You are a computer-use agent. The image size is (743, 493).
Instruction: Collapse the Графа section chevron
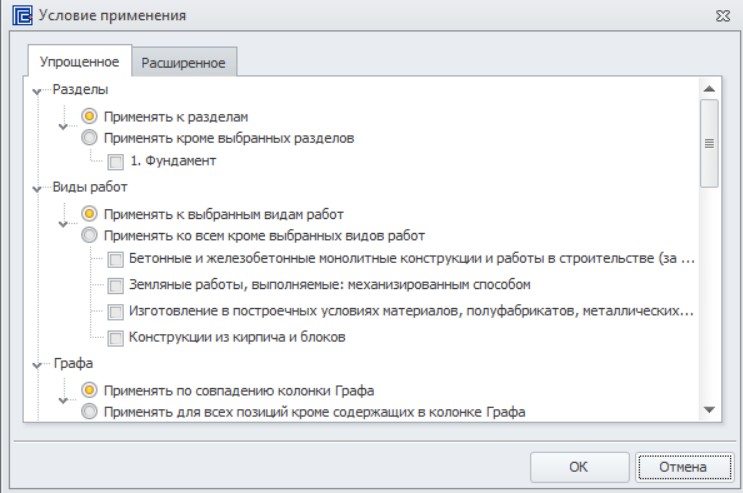tap(36, 365)
